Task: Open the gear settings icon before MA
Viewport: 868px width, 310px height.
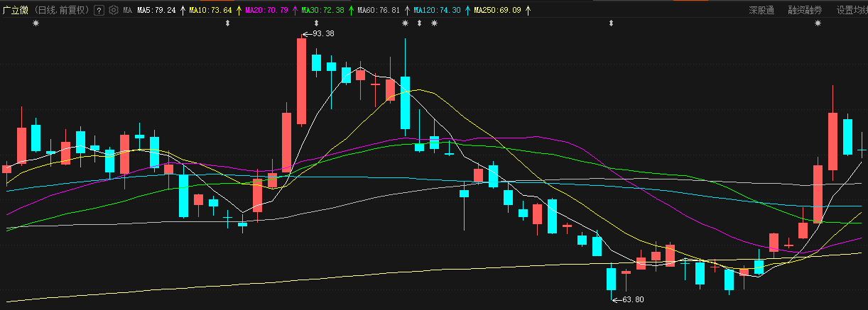Action: click(113, 10)
